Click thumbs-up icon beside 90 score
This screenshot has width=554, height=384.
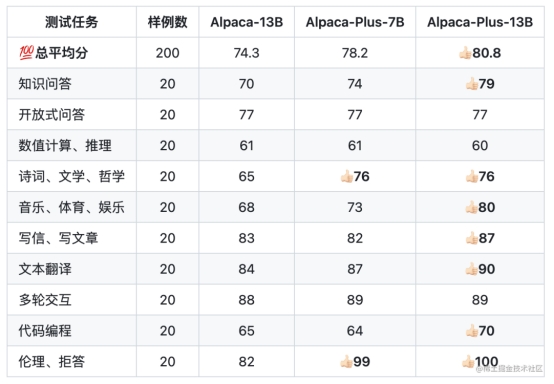pyautogui.click(x=472, y=269)
